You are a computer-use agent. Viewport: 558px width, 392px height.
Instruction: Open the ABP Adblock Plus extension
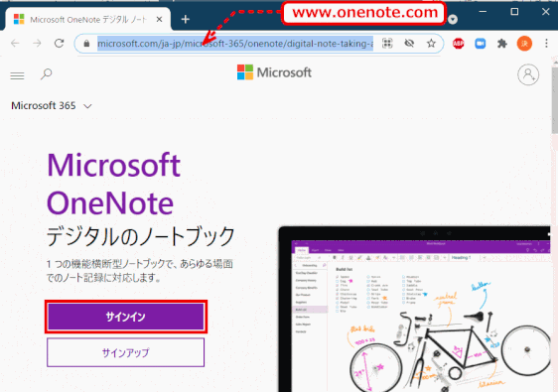[x=459, y=44]
